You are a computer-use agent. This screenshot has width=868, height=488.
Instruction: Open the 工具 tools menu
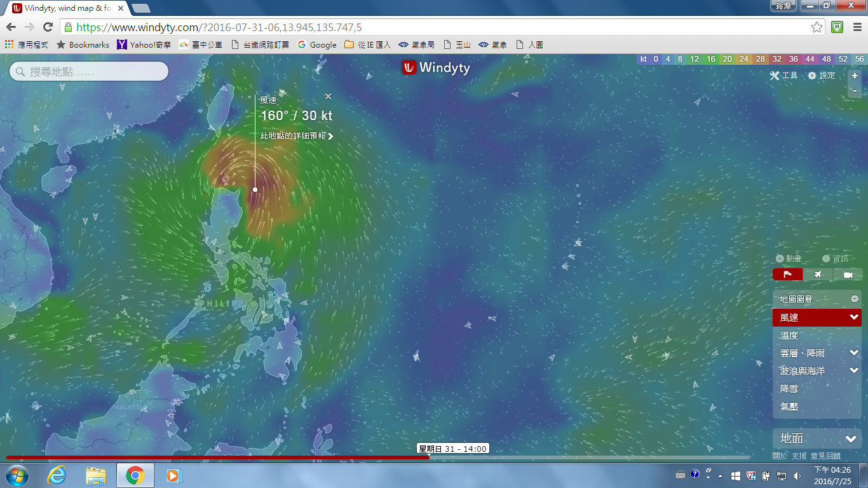coord(783,76)
